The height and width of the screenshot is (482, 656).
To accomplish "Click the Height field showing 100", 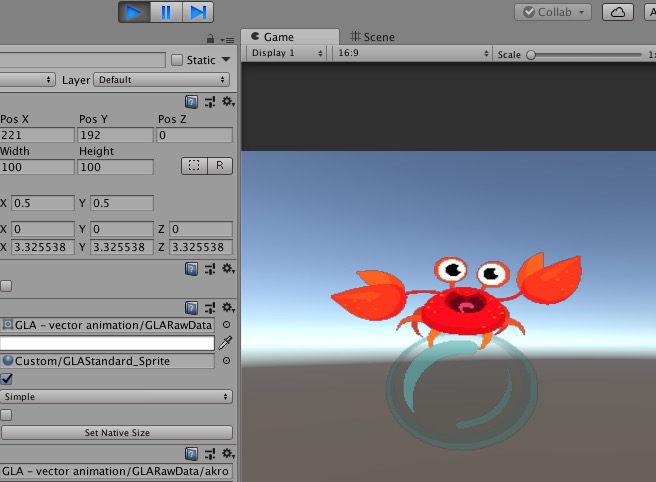I will pyautogui.click(x=115, y=167).
